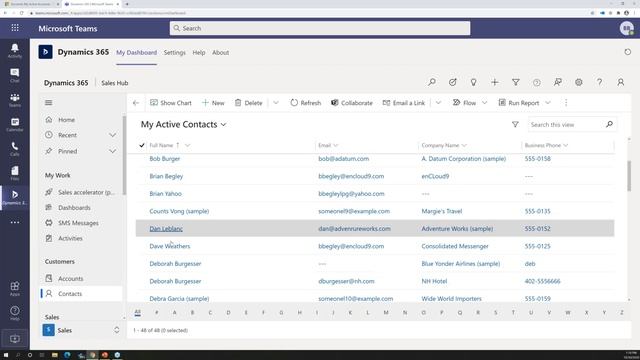Open the user account person icon

point(620,82)
